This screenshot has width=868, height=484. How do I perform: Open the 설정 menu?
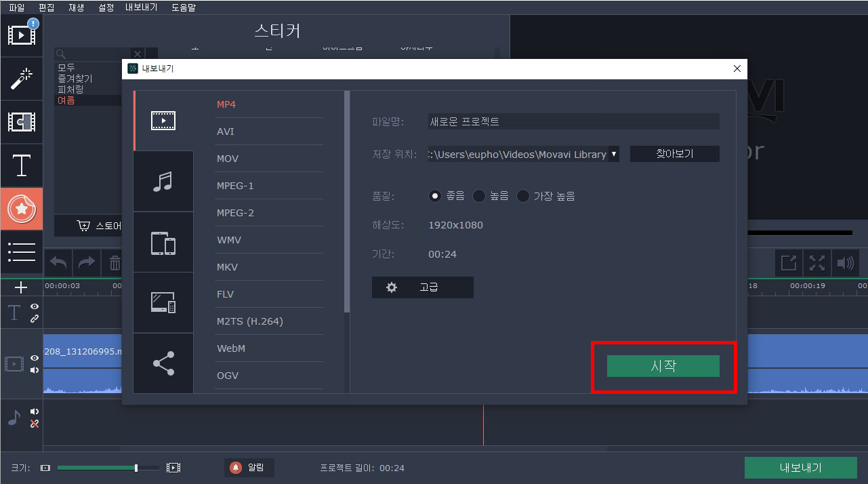[105, 7]
